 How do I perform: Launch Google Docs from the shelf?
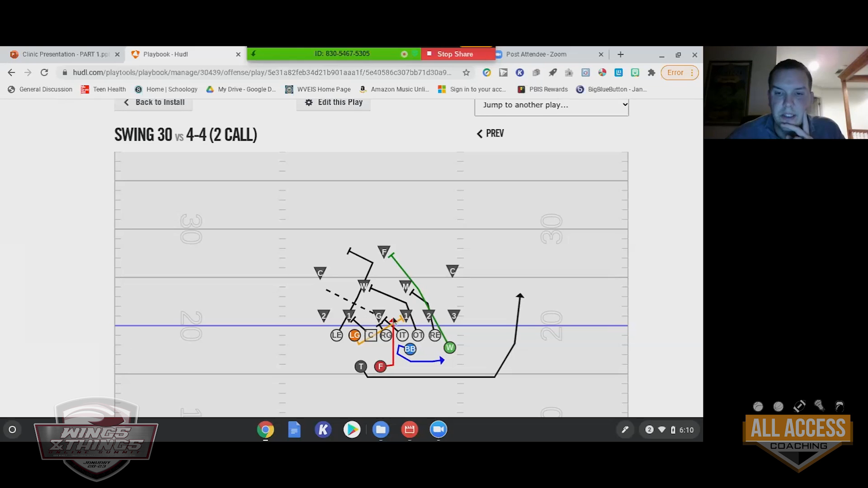[x=294, y=430]
